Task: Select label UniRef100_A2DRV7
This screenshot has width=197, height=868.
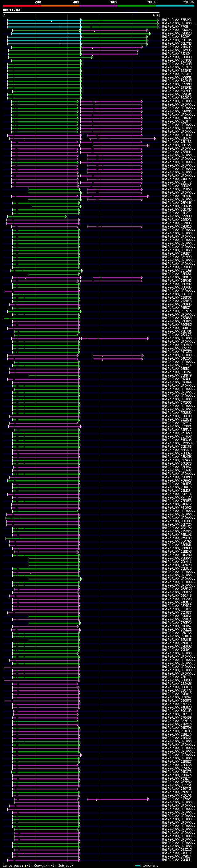Action: (x=176, y=558)
